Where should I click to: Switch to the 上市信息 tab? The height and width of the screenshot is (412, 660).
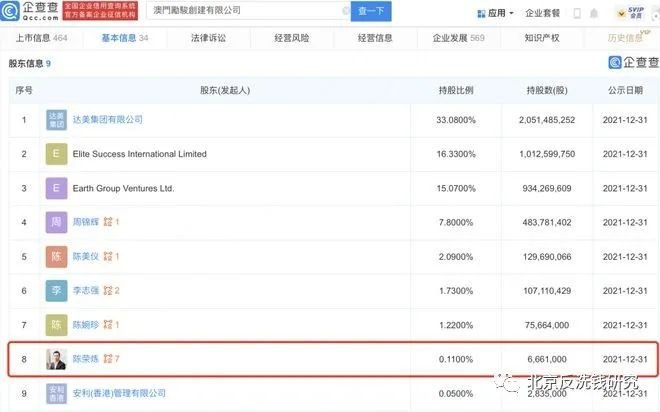[41, 38]
